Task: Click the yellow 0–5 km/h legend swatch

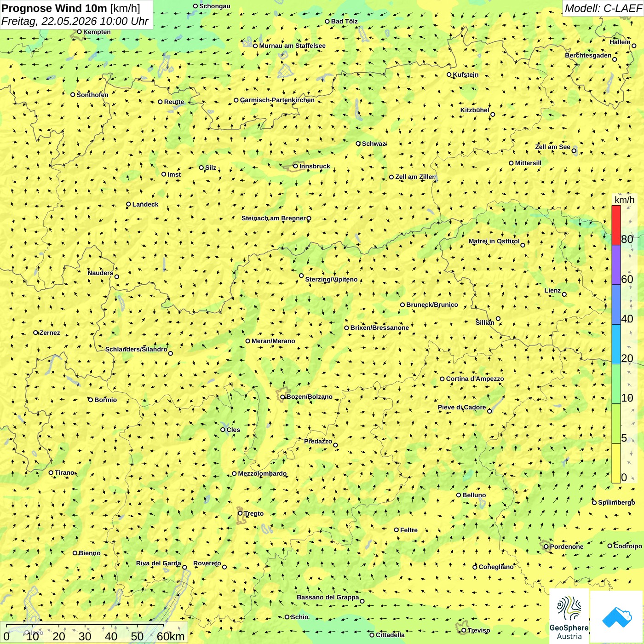Action: [616, 463]
